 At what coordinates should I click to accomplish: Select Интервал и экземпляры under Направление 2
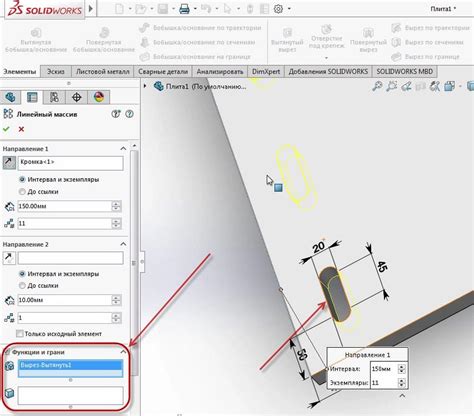coord(22,274)
